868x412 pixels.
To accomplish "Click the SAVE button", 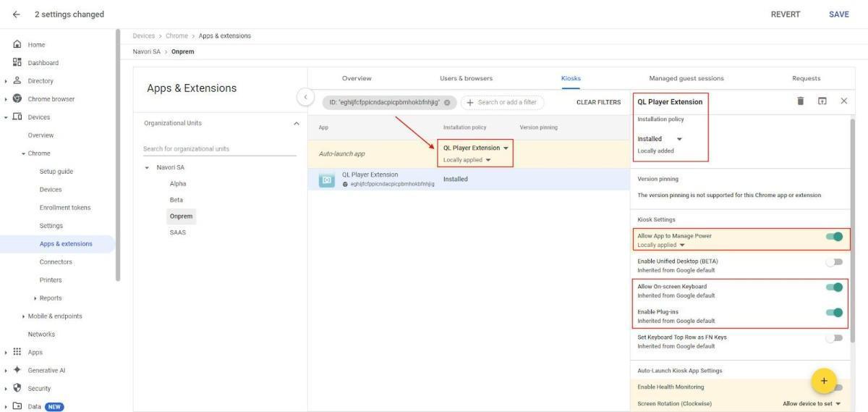I will (838, 14).
